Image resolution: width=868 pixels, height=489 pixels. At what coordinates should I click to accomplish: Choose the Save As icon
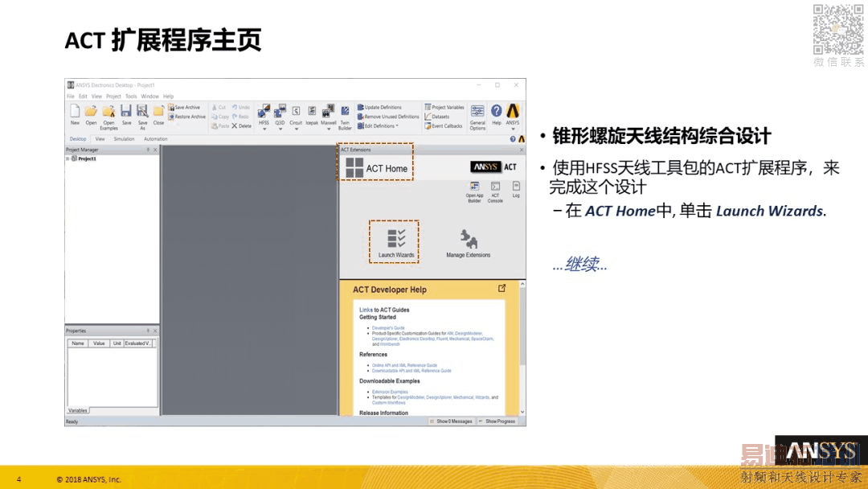pyautogui.click(x=142, y=117)
